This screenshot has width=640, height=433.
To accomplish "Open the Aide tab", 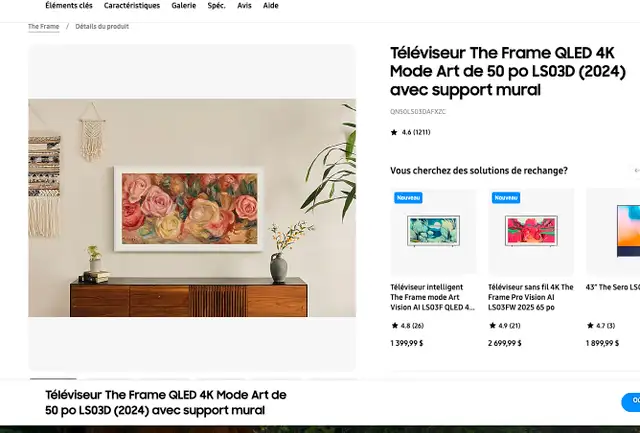I will click(x=271, y=6).
